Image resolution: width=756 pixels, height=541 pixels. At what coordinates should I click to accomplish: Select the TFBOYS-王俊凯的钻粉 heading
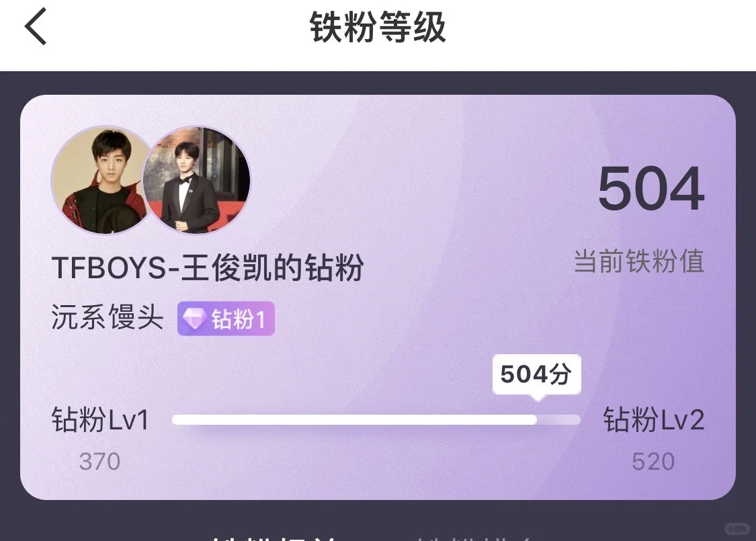point(208,267)
